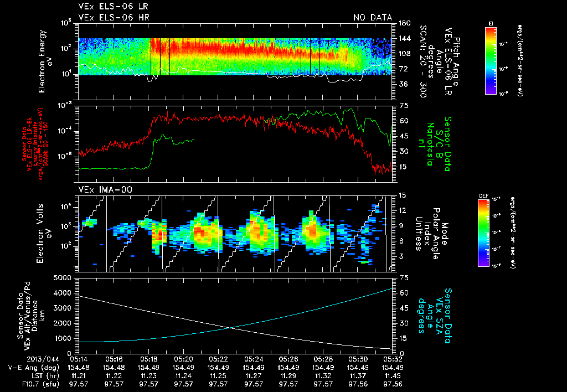Click the 'V-E Ang (deg)' row label
567x392 pixels.
(x=34, y=368)
